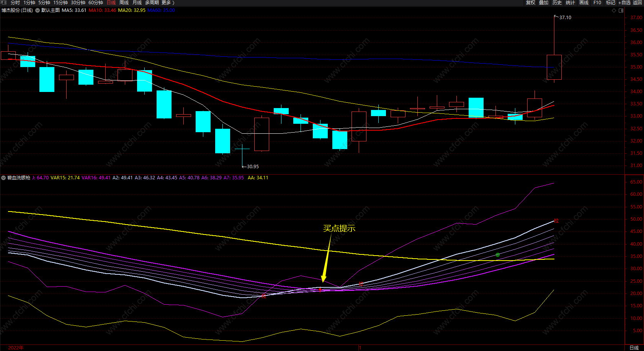Open the F10 company info
The width and height of the screenshot is (644, 351).
click(597, 3)
